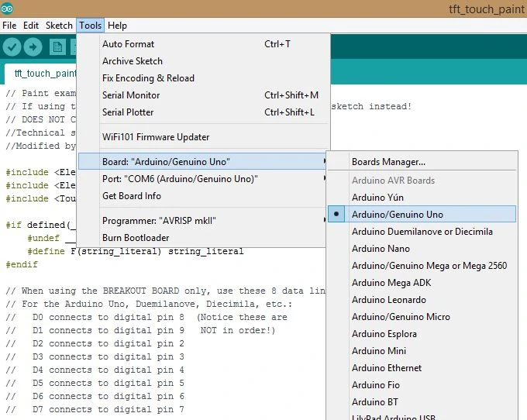The height and width of the screenshot is (420, 527).
Task: Select Arduino/Genuino Mega or Mega 2560
Action: [x=422, y=266]
